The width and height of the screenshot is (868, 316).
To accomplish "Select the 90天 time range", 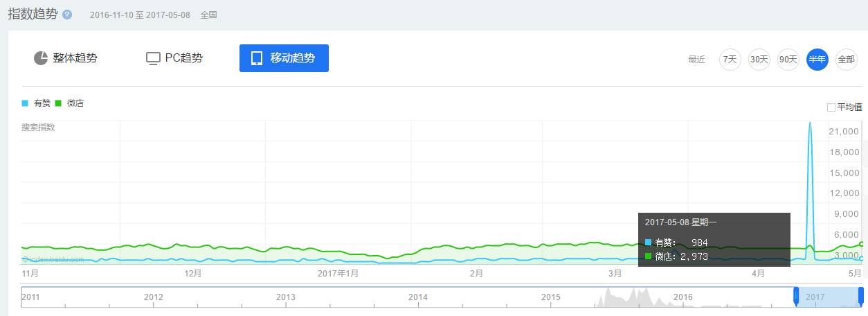I will pyautogui.click(x=788, y=60).
